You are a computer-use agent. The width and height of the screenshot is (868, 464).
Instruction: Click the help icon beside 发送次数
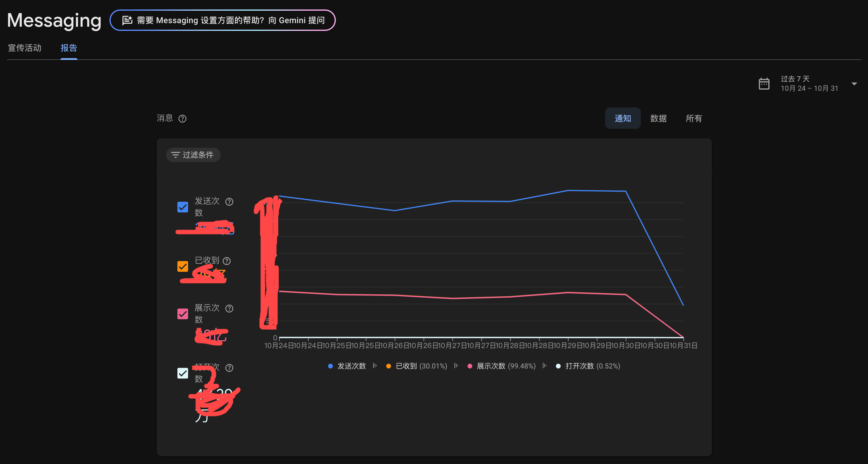tap(229, 201)
